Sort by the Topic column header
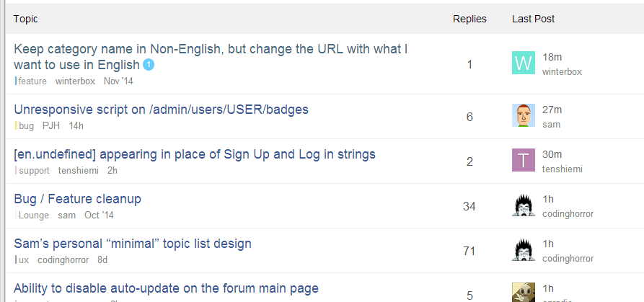This screenshot has width=644, height=302. pyautogui.click(x=26, y=19)
